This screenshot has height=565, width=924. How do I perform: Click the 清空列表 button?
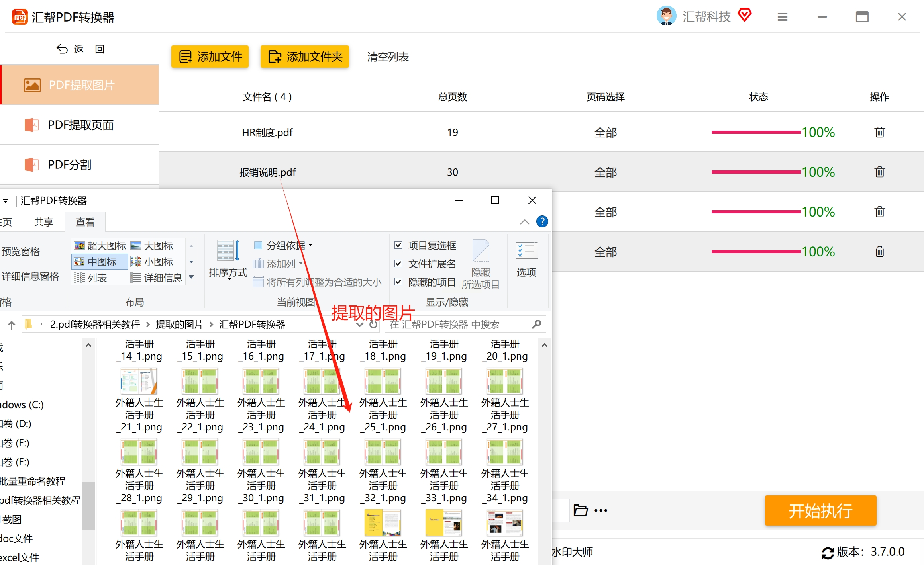387,57
